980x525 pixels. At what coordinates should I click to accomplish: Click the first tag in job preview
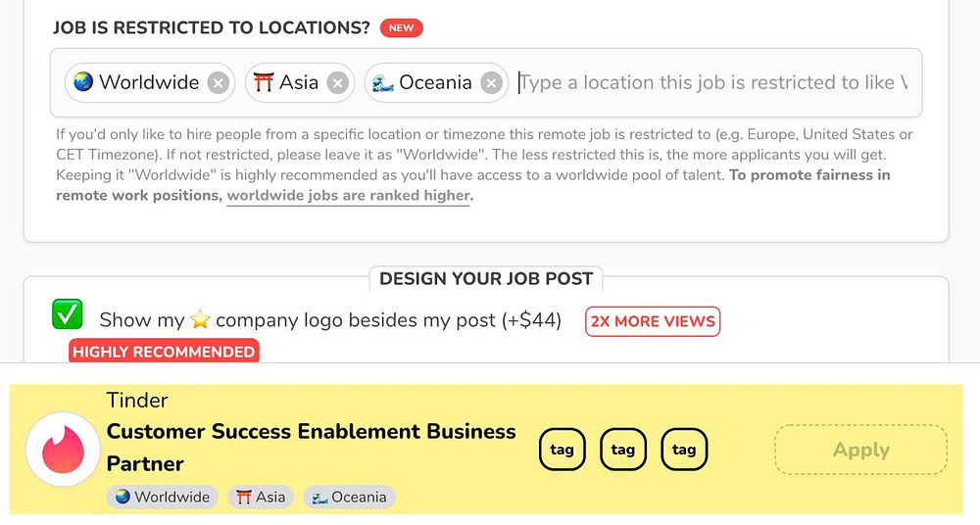coord(562,451)
